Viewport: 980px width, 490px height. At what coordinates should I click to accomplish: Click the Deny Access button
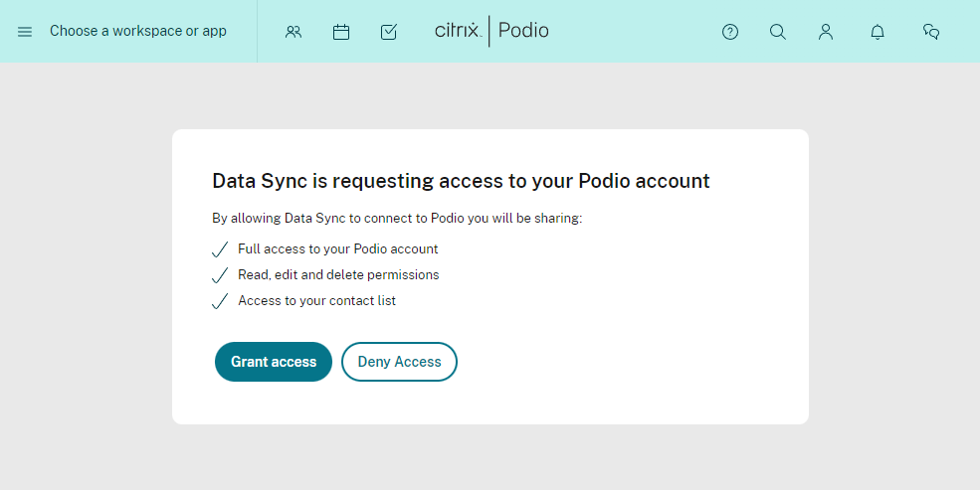(399, 362)
